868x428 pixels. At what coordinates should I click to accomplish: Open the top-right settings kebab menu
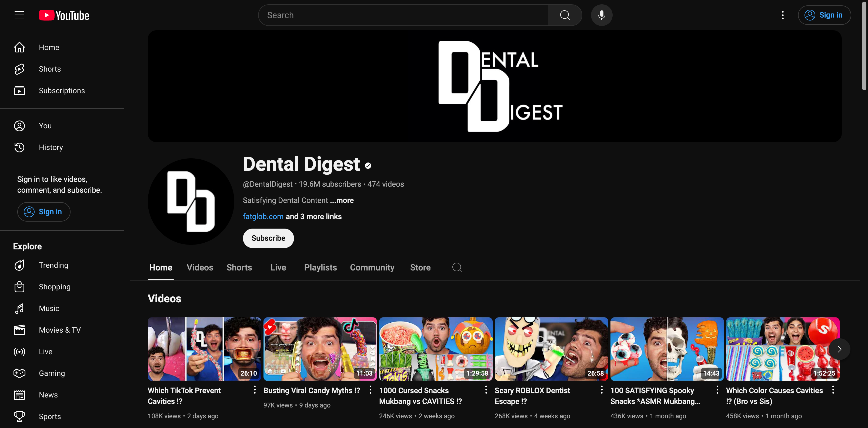coord(782,15)
